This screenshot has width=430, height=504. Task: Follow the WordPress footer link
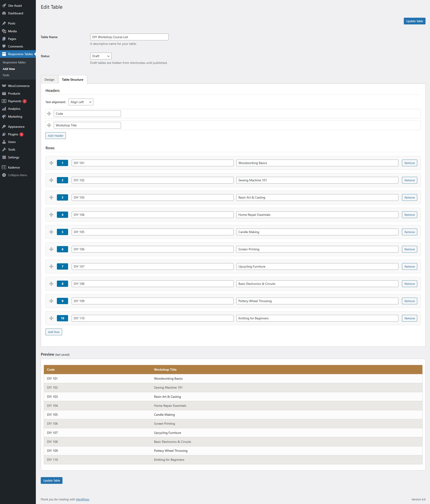pos(82,499)
